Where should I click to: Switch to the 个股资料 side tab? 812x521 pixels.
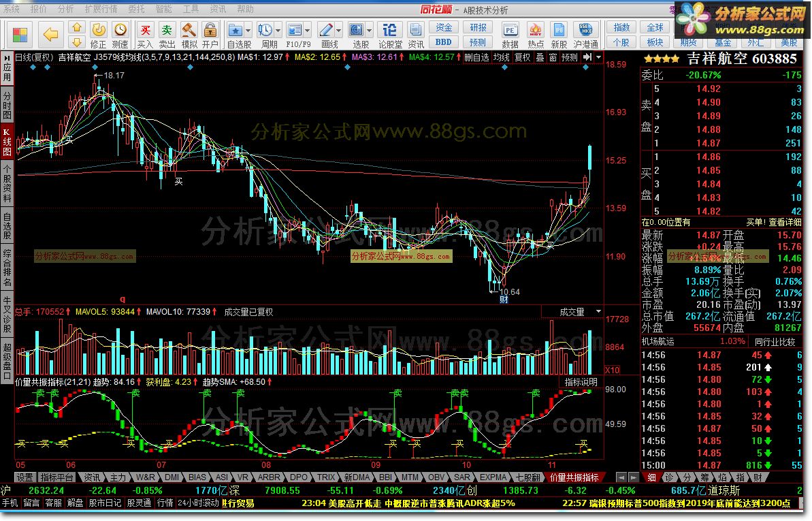pyautogui.click(x=7, y=183)
